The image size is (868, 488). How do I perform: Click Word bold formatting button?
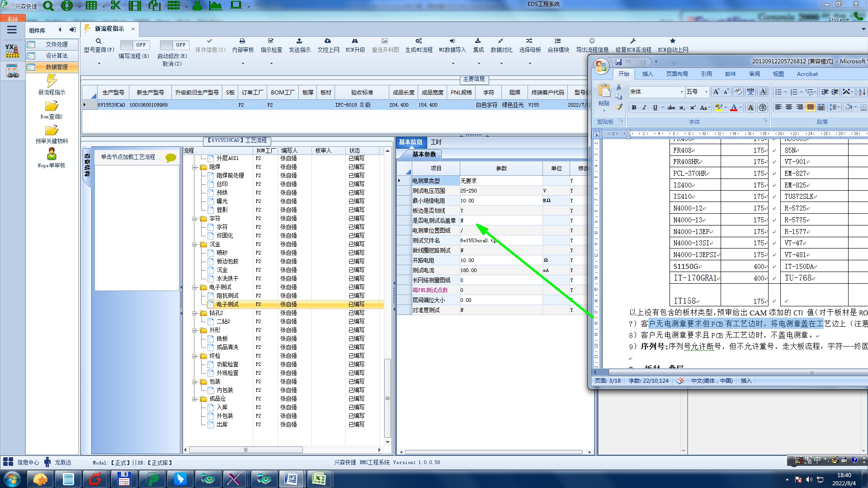(x=634, y=108)
